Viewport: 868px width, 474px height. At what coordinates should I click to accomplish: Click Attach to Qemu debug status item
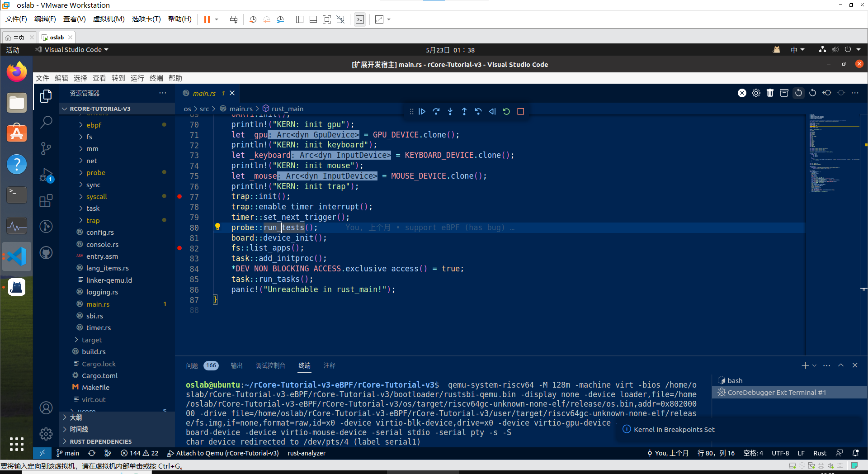click(x=223, y=453)
